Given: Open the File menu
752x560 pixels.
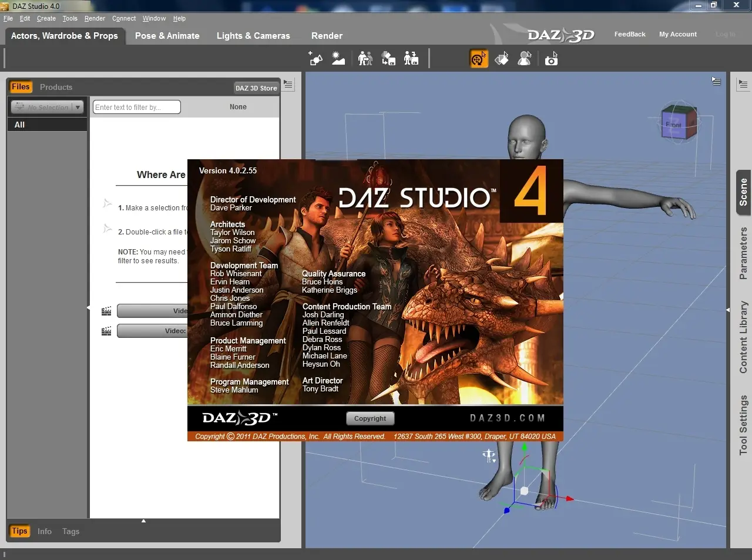Looking at the screenshot, I should pos(8,18).
